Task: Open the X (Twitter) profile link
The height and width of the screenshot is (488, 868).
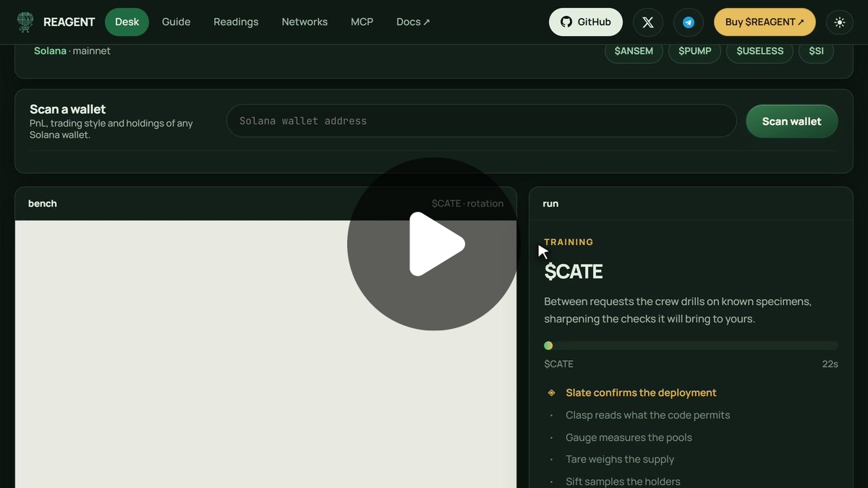Action: [648, 22]
